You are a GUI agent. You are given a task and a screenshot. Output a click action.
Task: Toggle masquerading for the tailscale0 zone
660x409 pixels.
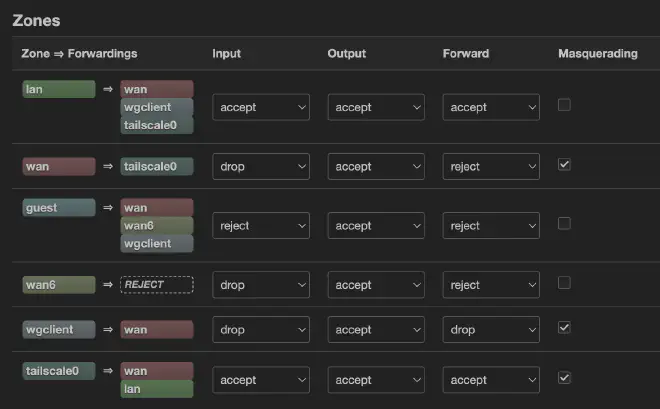click(x=564, y=378)
